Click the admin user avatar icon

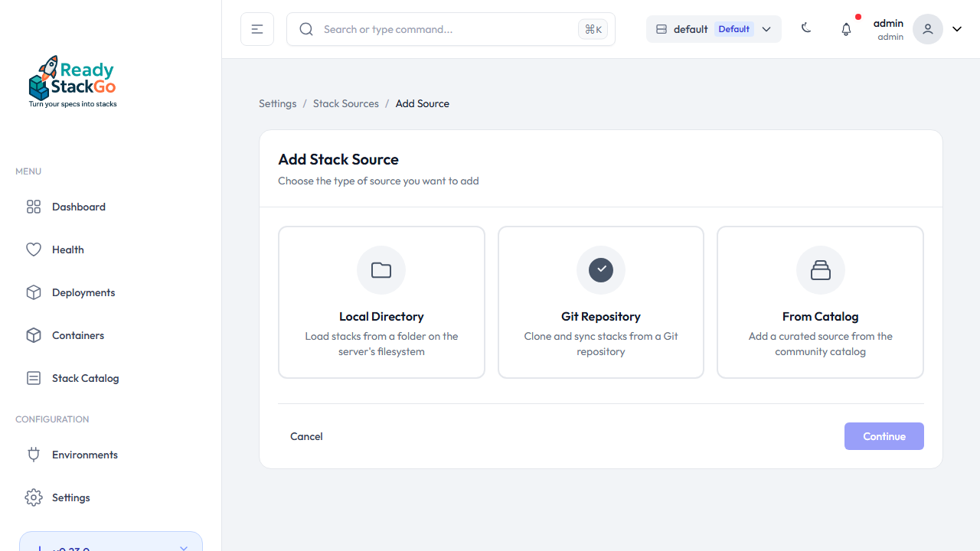[x=927, y=29]
